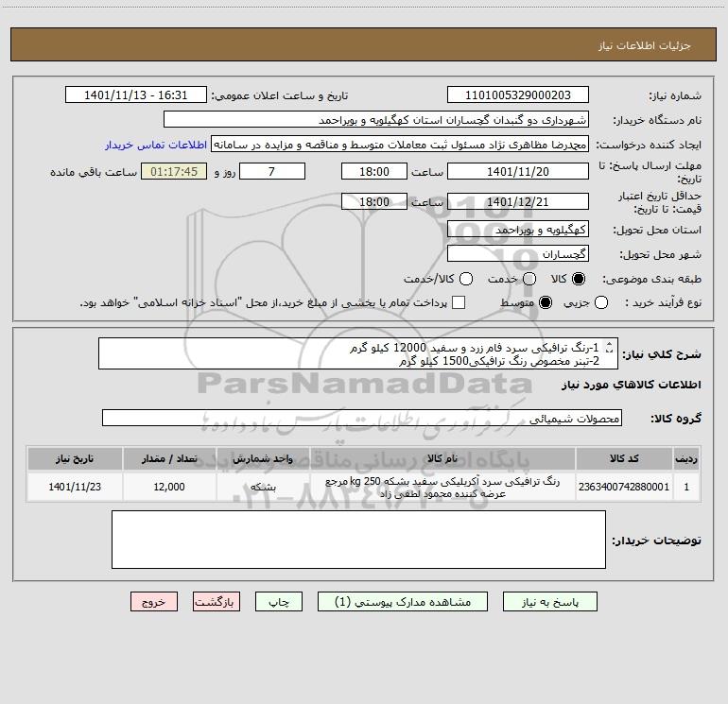Click the need number field 1101005329000203

[518, 95]
